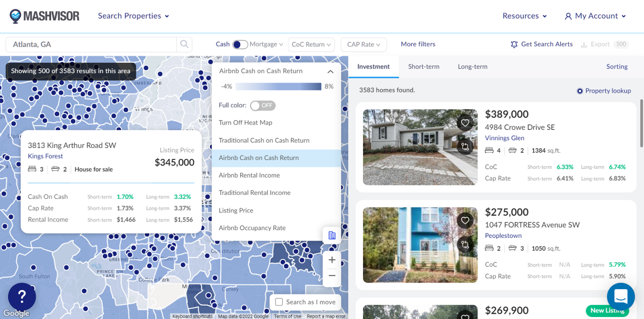Collapse the Airbnb Cash on Cash Return panel
The image size is (644, 319).
[330, 71]
